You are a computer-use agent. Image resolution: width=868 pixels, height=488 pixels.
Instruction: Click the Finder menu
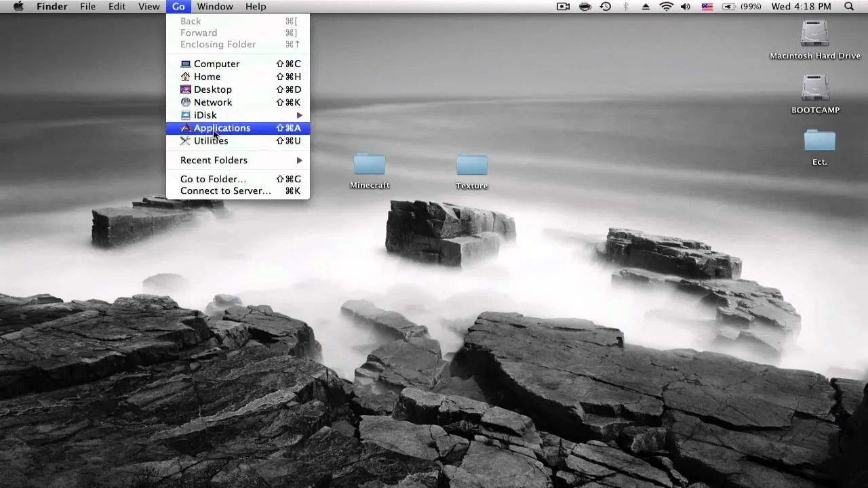coord(52,6)
